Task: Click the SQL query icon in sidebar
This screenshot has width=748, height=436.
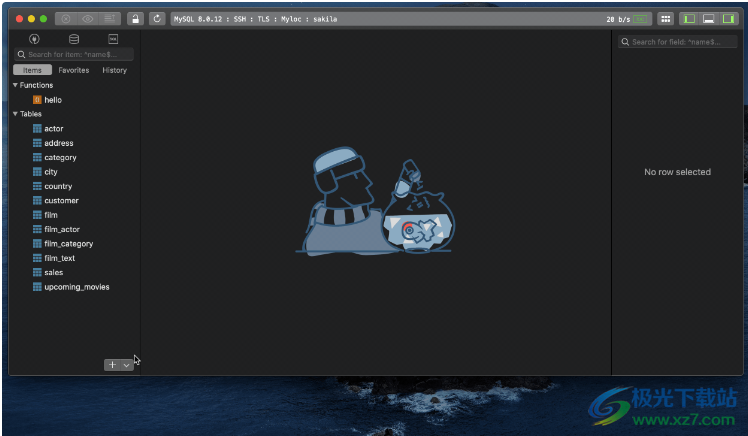Action: tap(112, 39)
